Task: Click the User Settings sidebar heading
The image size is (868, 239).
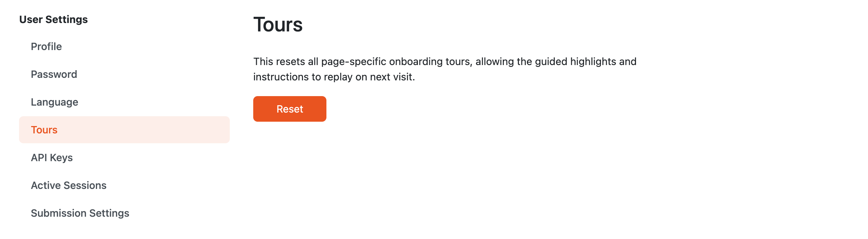Action: point(53,19)
